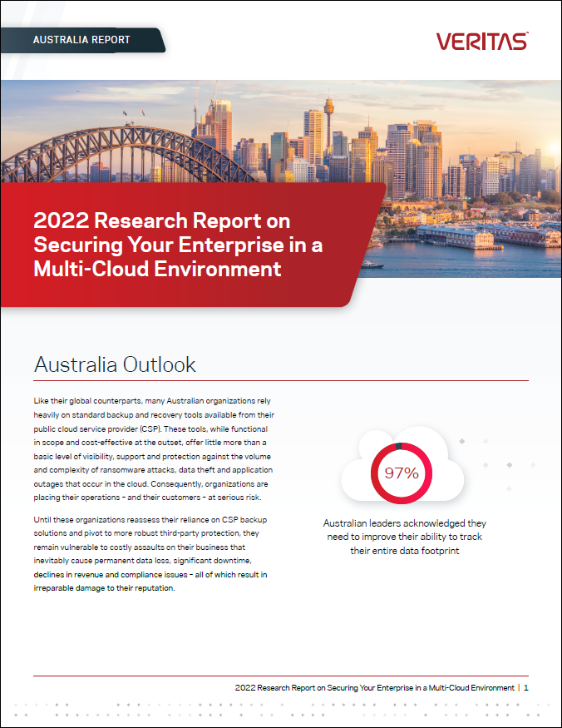The height and width of the screenshot is (728, 562).
Task: Click the caption beginning 'Australian leaders acknowledged'
Action: [x=404, y=537]
